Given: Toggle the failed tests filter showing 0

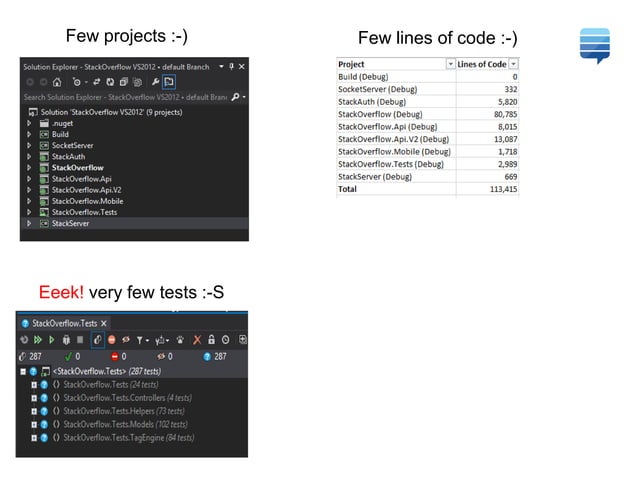Looking at the screenshot, I should coord(119,357).
